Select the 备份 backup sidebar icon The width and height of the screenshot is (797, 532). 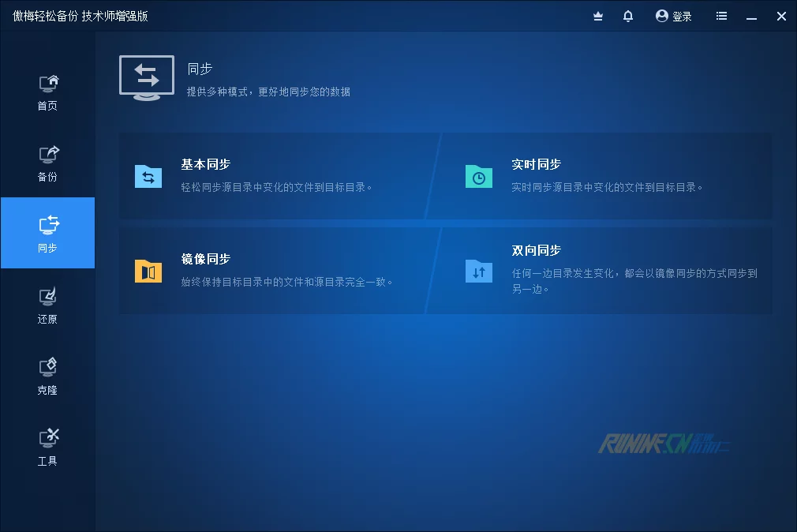point(48,155)
